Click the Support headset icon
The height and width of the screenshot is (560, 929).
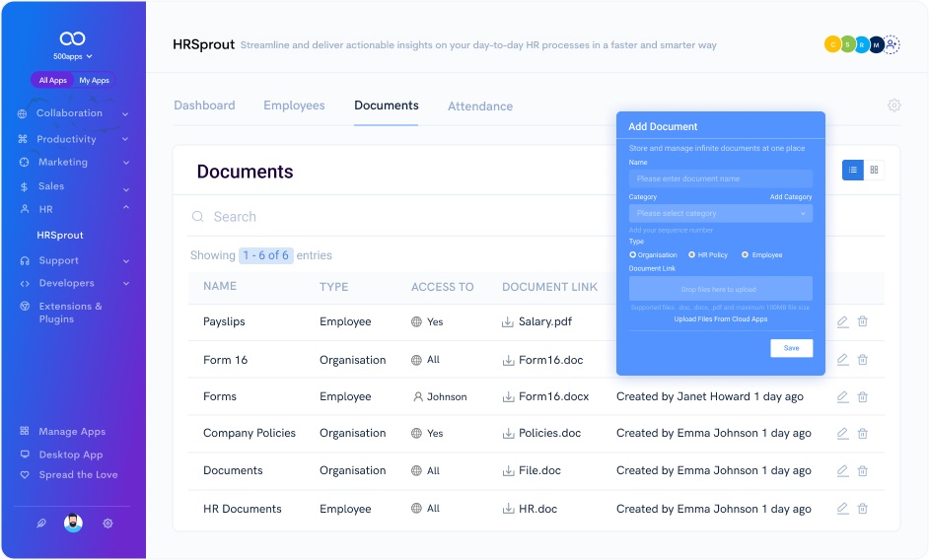point(25,260)
